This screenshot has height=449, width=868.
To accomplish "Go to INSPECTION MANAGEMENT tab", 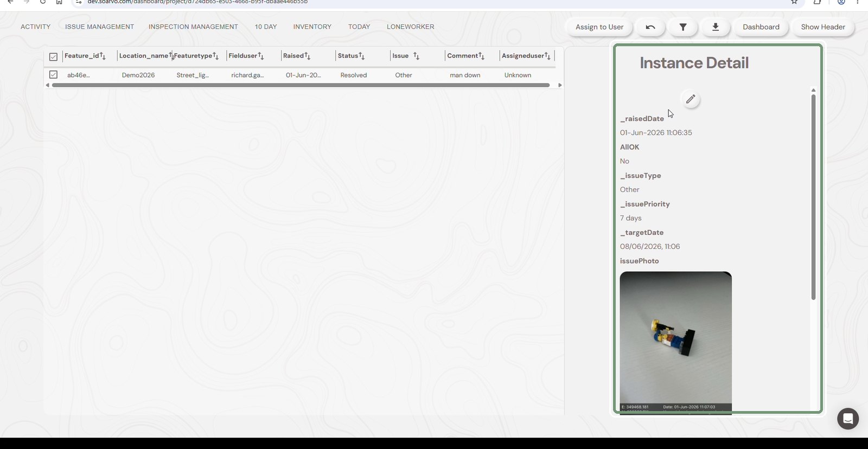I will 193,27.
